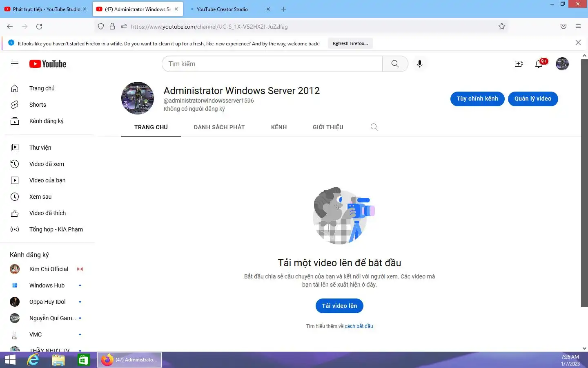
Task: Open Nguyễn Quí Gam... subscription
Action: 47,318
